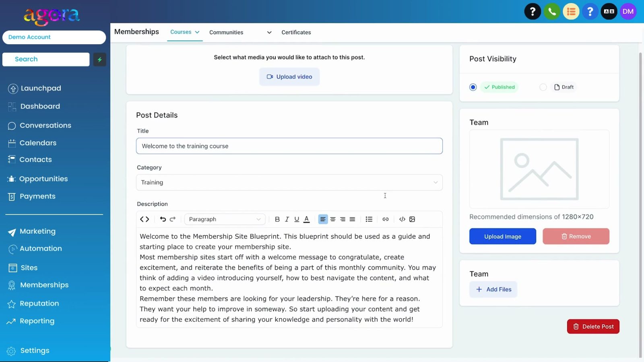This screenshot has height=362, width=644.
Task: Open the Category dropdown showing Training
Action: click(x=289, y=183)
